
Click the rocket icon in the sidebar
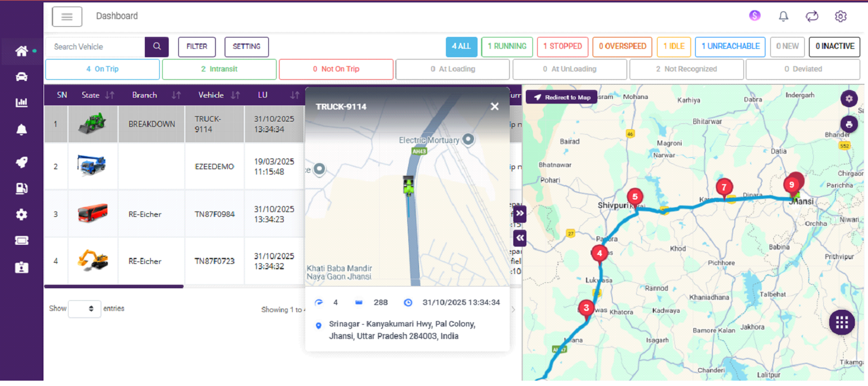[x=21, y=162]
